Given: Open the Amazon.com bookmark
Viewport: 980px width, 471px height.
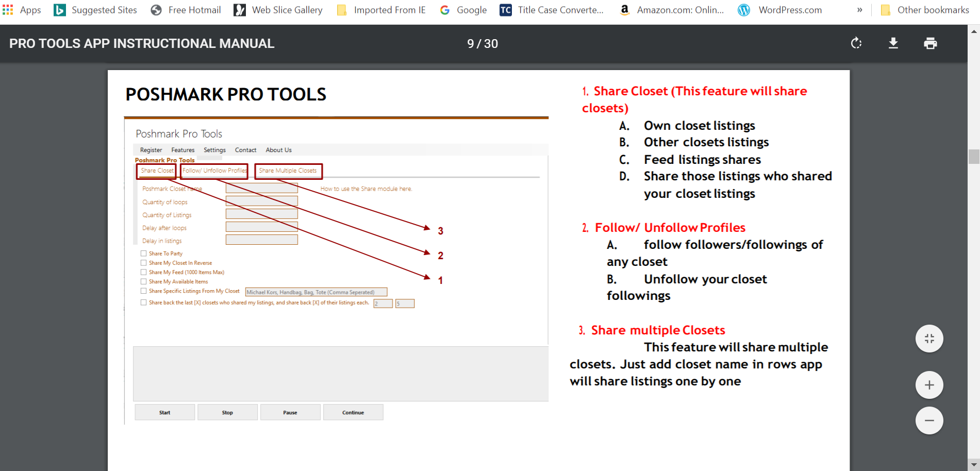Looking at the screenshot, I should [x=671, y=10].
